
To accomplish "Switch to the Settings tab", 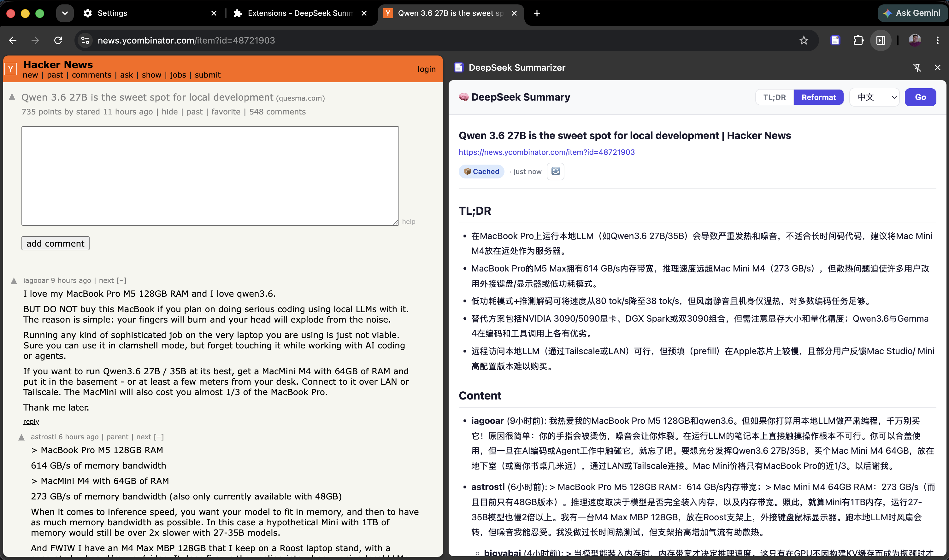I will pos(113,13).
